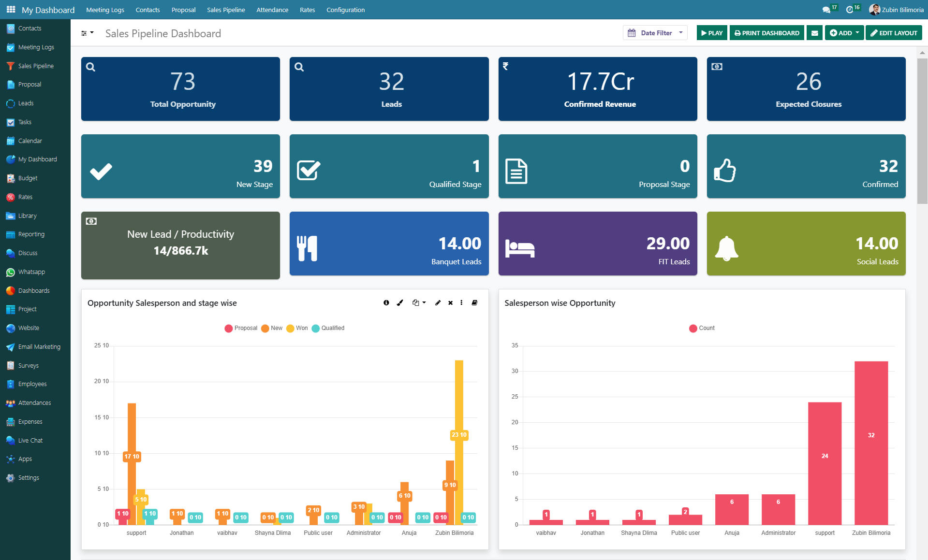This screenshot has height=560, width=928.
Task: Click the book icon in the chart toolbar
Action: [474, 302]
